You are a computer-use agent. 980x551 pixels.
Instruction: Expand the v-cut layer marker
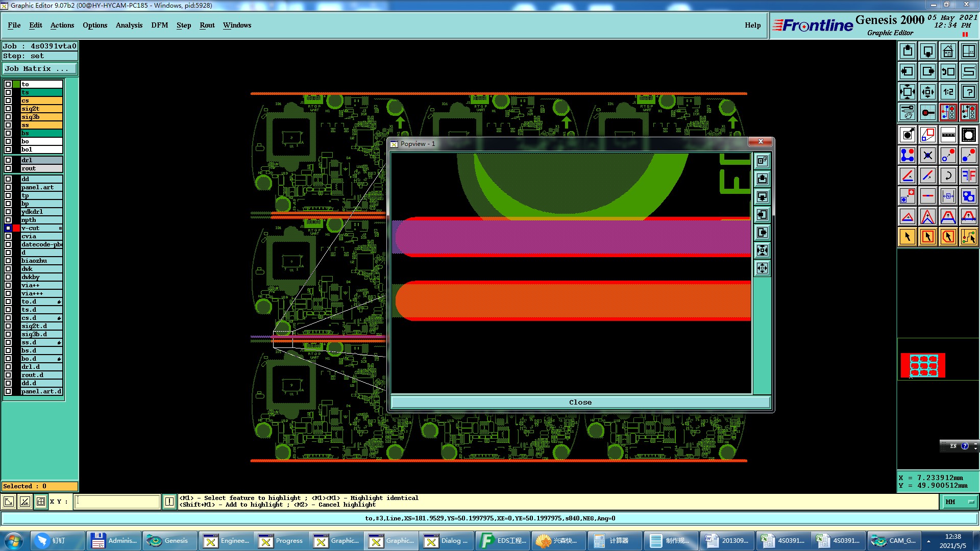click(x=60, y=228)
